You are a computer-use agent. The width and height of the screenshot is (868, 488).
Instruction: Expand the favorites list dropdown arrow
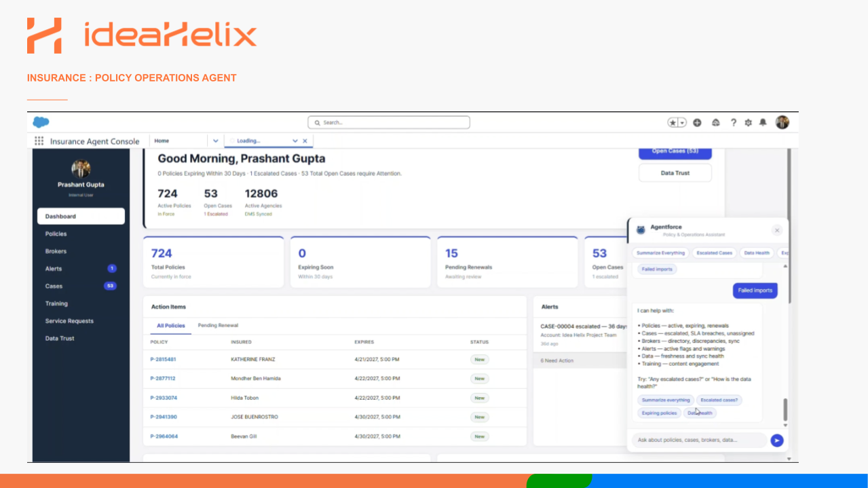pos(682,122)
